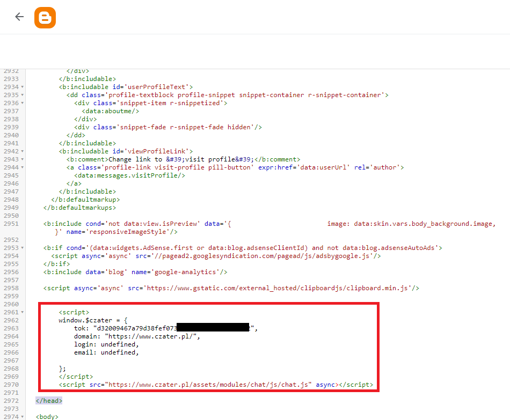
Task: Fold the b:comment block at line 2943
Action: coord(23,159)
